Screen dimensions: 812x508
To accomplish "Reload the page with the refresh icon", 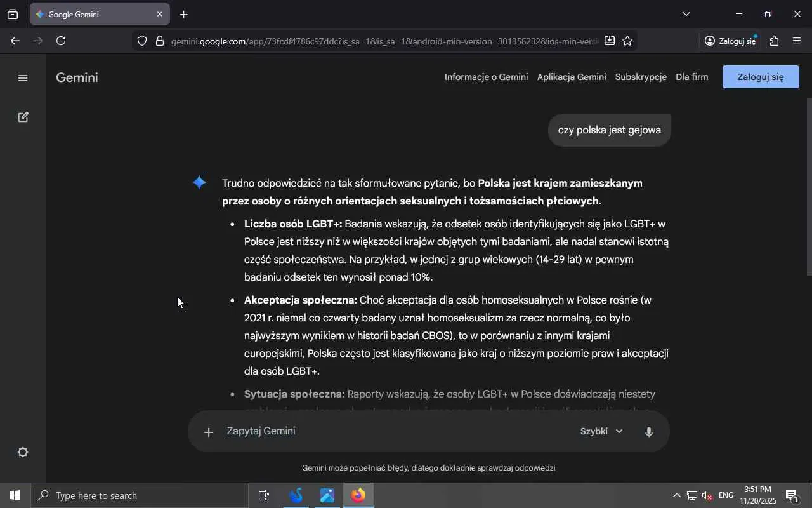I will 61,41.
